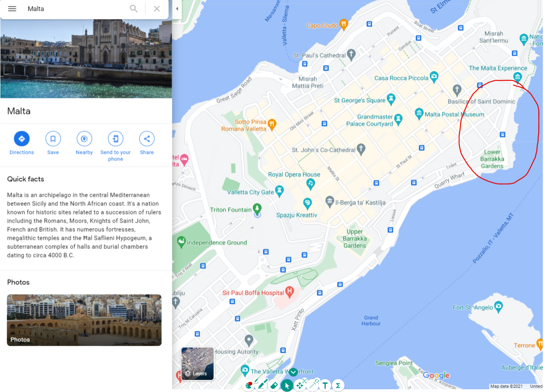Click Spazju Kreattiv marker
Image resolution: width=544 pixels, height=392 pixels.
click(307, 203)
